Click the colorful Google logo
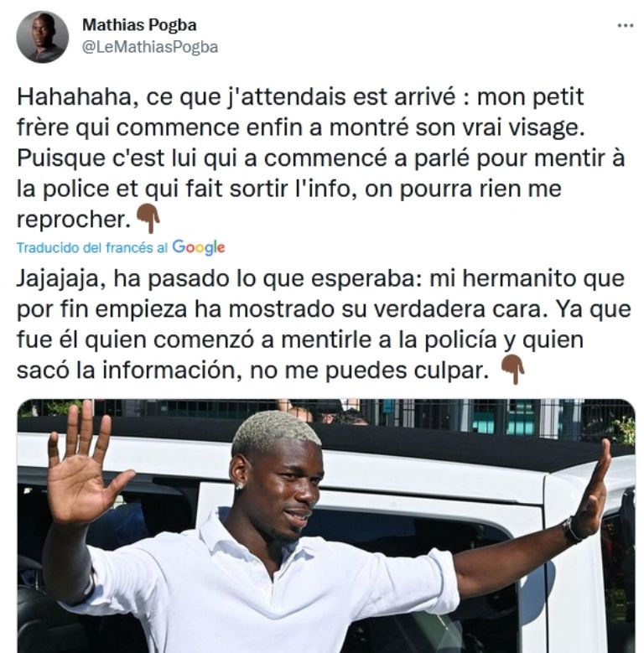644x653 pixels. (199, 247)
